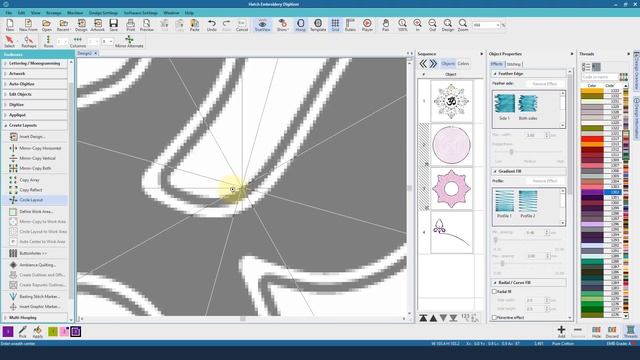640x360 pixels.
Task: Switch to Colors tab in Sequence
Action: point(463,64)
